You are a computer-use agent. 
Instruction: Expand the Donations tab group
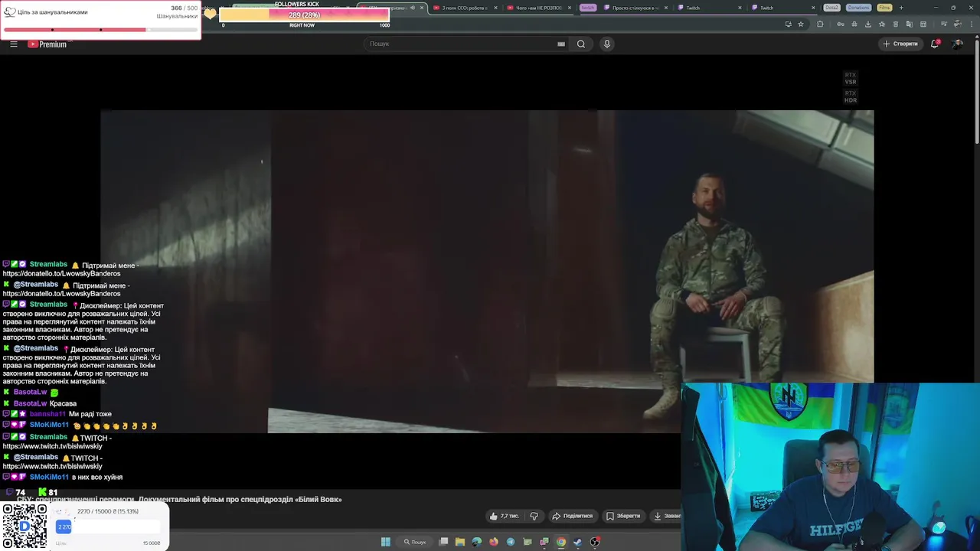(x=859, y=8)
